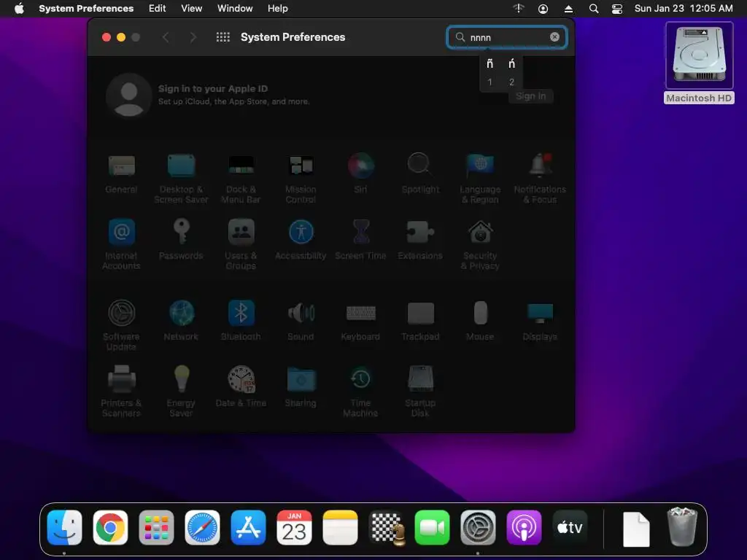Open Date & Time preferences
Image resolution: width=747 pixels, height=560 pixels.
pos(241,386)
